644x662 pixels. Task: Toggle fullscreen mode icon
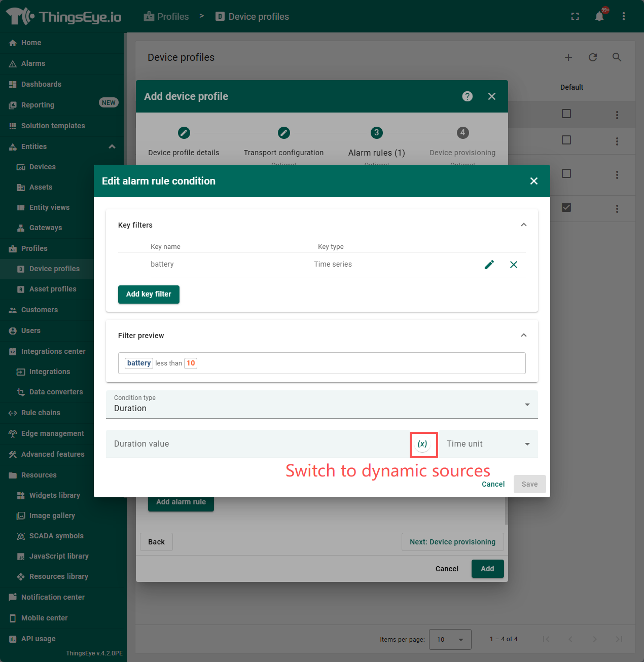pos(575,16)
